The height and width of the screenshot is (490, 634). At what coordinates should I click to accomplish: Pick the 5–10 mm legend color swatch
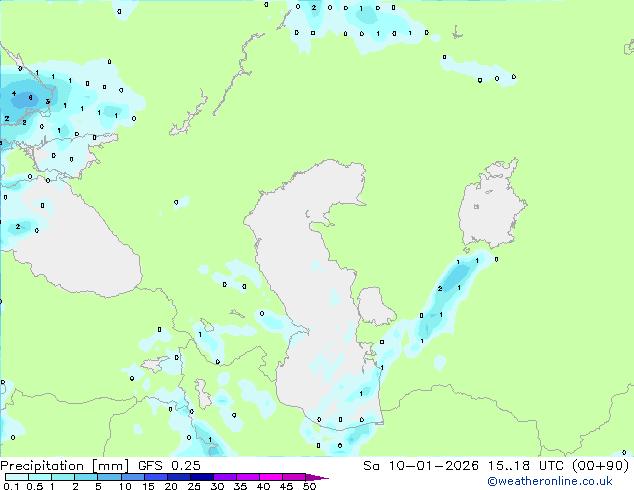click(x=109, y=477)
